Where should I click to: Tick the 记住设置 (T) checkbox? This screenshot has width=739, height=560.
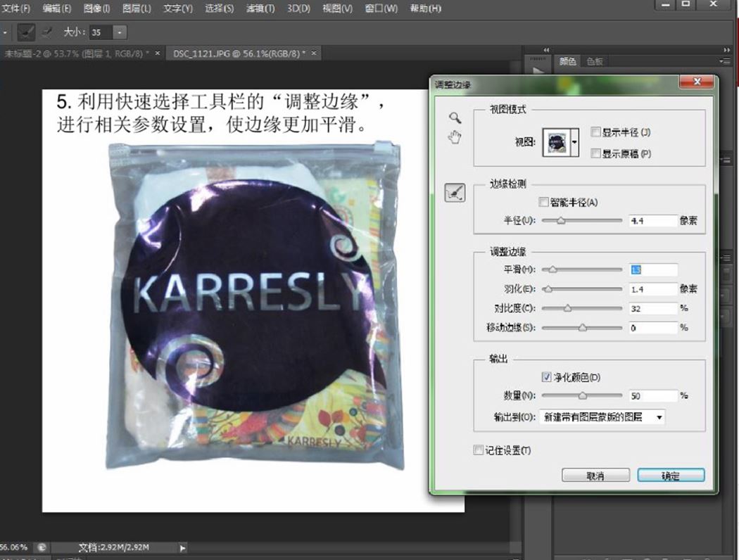(x=479, y=450)
